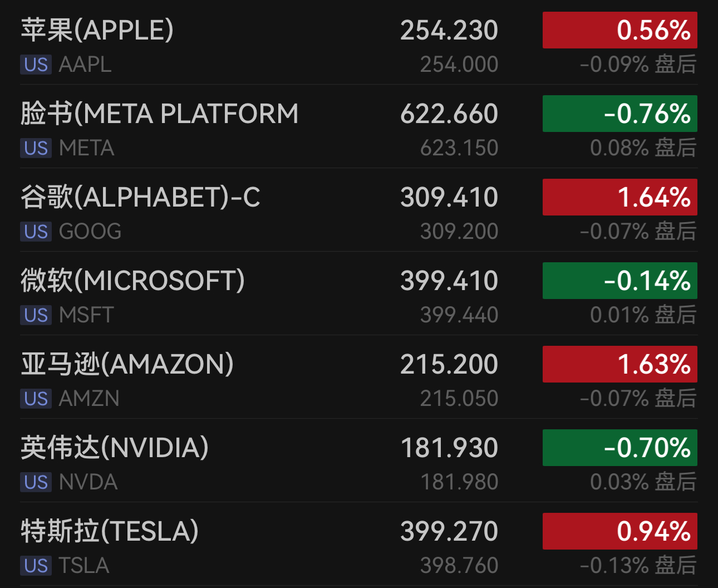718x588 pixels.
Task: Click the US market badge beside NVDA
Action: tap(36, 482)
